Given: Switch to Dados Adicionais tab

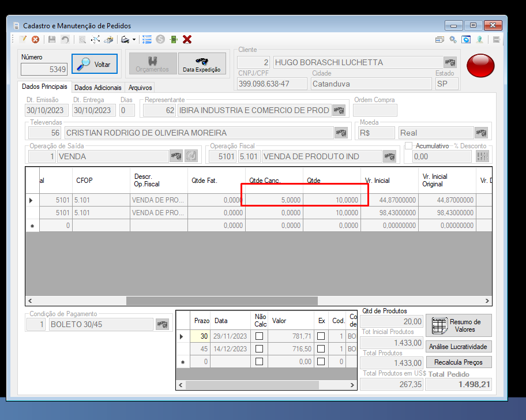Looking at the screenshot, I should click(x=98, y=88).
